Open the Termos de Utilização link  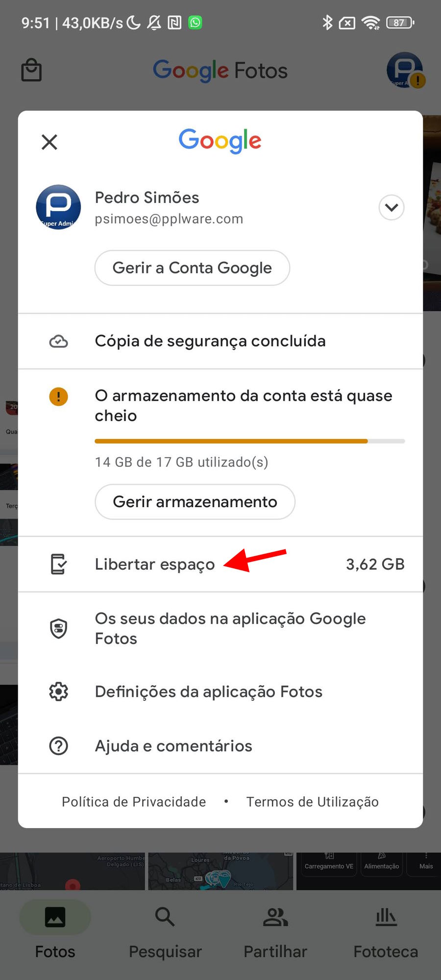tap(313, 802)
